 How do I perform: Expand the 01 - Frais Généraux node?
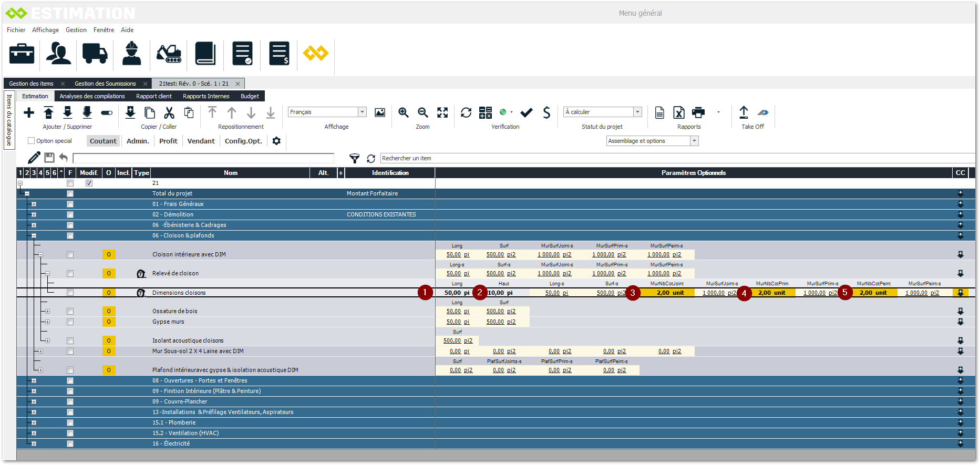coord(34,204)
